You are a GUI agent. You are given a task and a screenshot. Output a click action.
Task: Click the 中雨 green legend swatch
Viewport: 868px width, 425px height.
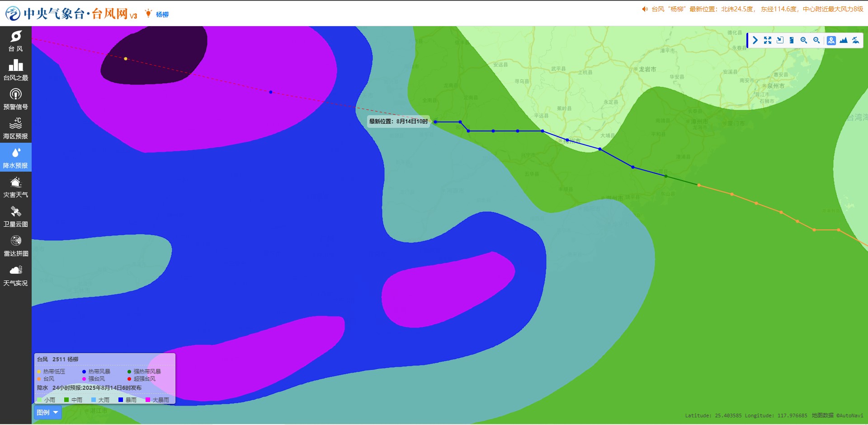(66, 400)
